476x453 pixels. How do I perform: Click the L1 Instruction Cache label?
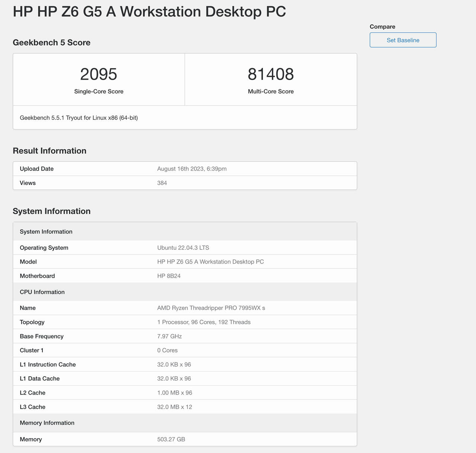48,364
